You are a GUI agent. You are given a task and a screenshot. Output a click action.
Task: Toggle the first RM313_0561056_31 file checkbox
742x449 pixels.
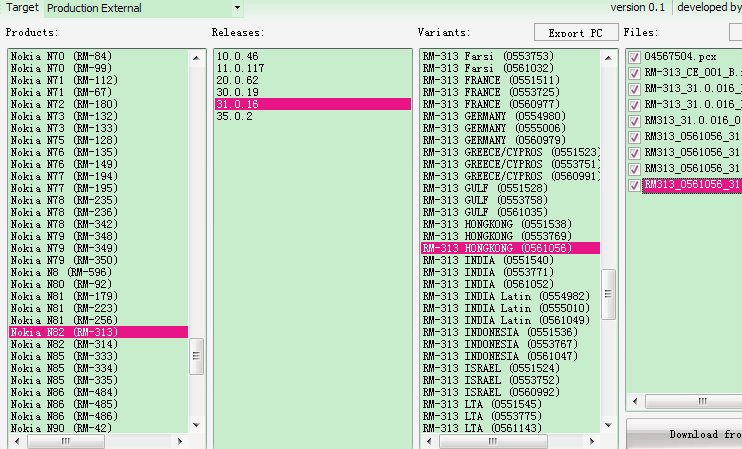pos(634,137)
